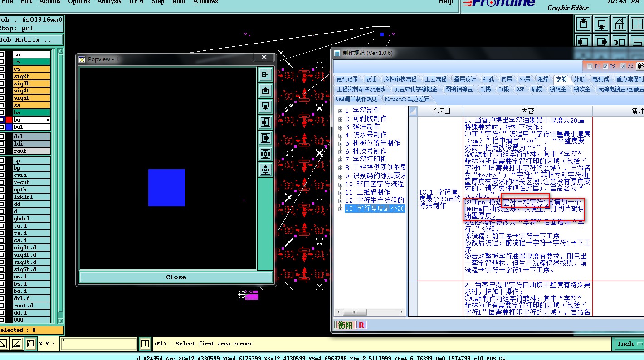Click the grid snap icon beside X Y
The width and height of the screenshot is (644, 360).
(x=30, y=344)
